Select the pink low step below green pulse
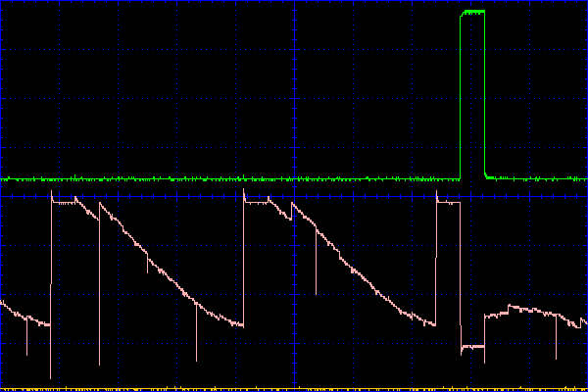Viewport: 588px width, 392px height. 472,346
